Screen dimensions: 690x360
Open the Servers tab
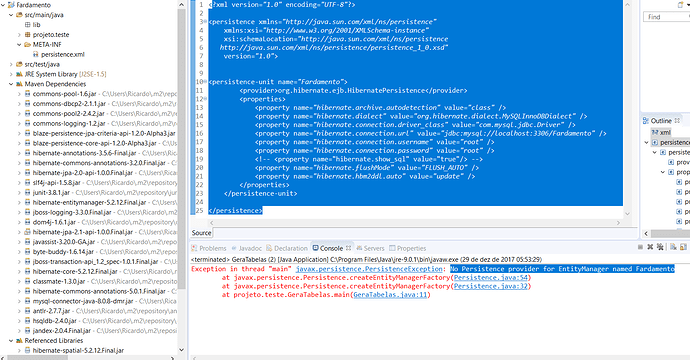371,248
